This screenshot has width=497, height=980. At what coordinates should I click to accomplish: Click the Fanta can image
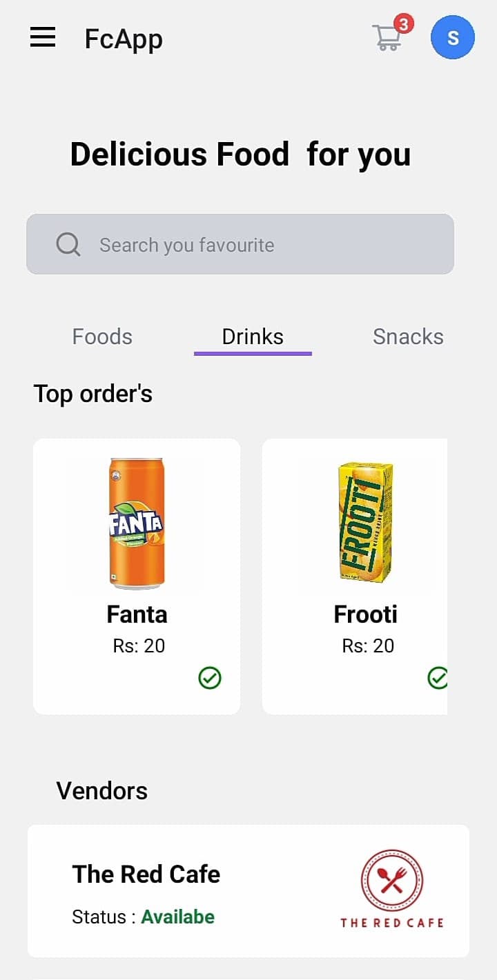click(137, 523)
